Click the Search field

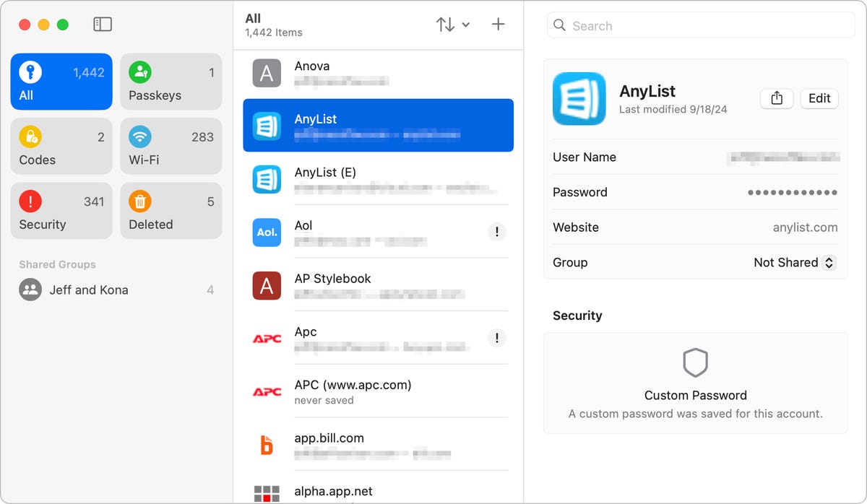(x=701, y=25)
